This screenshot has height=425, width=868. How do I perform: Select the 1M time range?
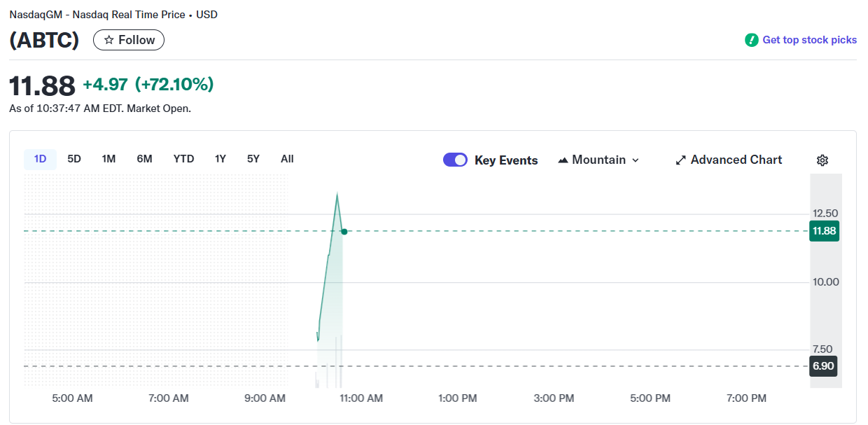point(108,159)
